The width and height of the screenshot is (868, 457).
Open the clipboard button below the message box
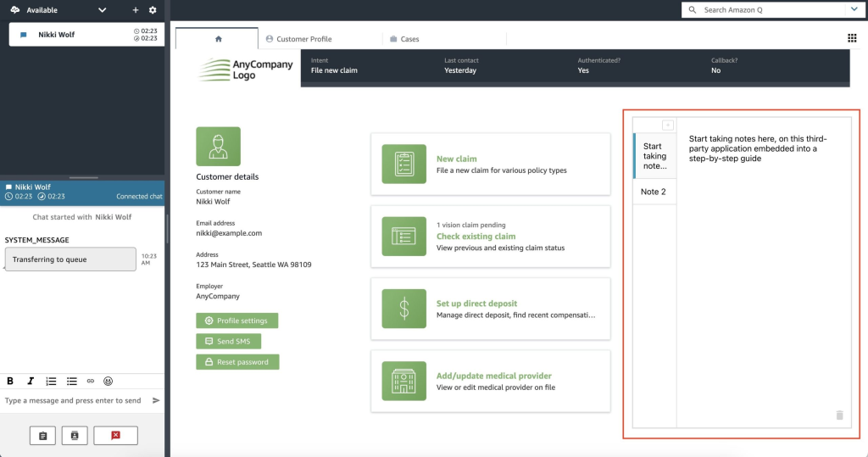pos(42,436)
